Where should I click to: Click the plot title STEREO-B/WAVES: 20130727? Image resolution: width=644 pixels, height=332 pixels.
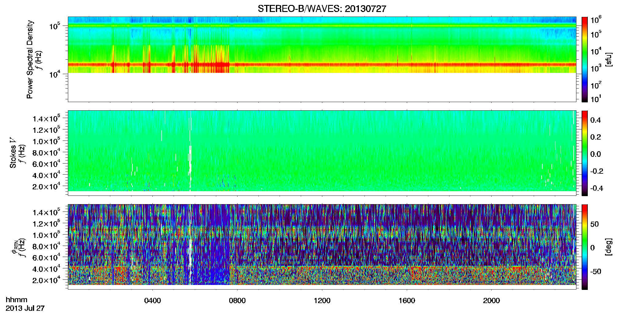coord(322,9)
